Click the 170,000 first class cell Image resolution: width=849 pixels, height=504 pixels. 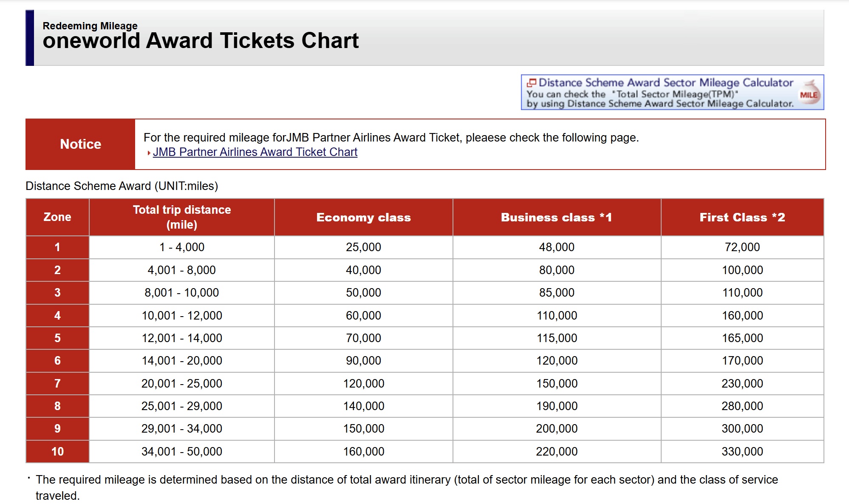point(742,361)
